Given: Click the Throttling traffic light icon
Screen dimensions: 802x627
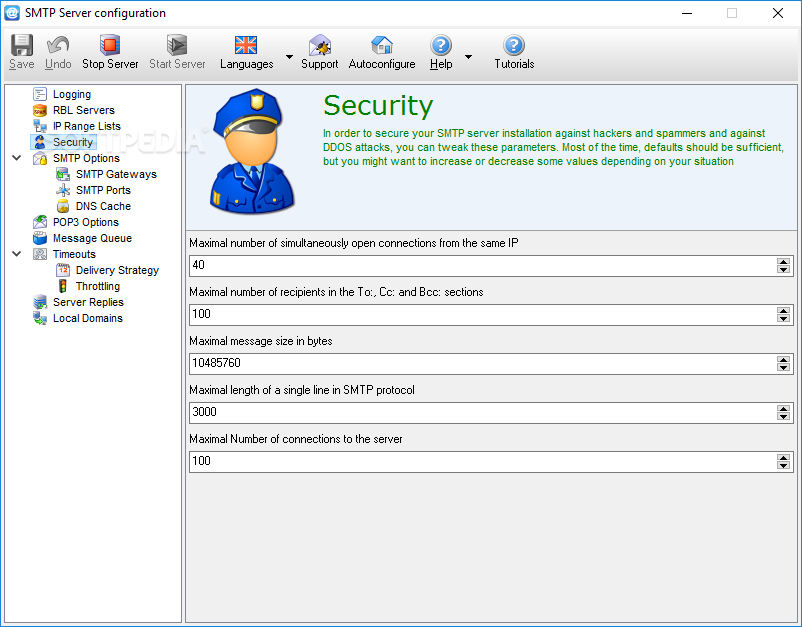Looking at the screenshot, I should click(x=63, y=286).
